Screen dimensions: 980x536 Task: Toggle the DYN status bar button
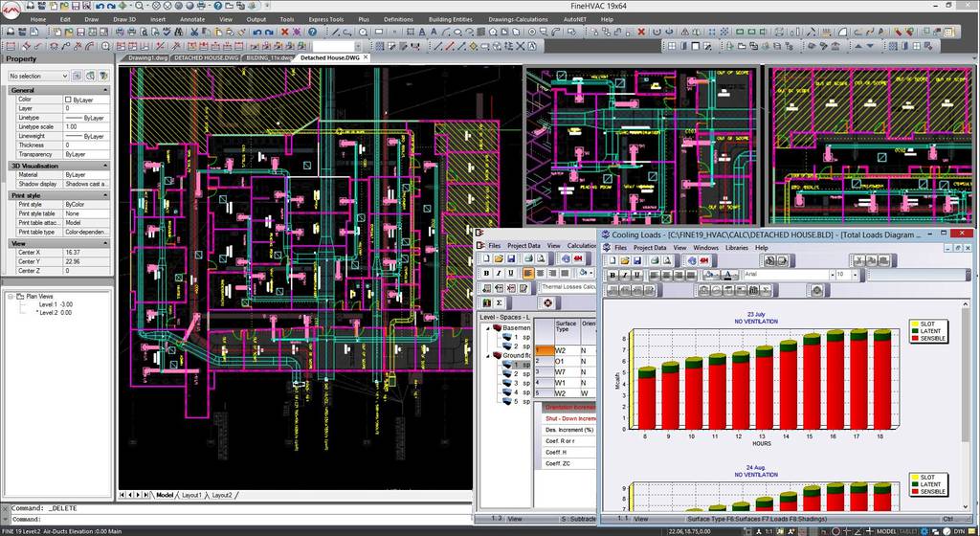pos(959,530)
